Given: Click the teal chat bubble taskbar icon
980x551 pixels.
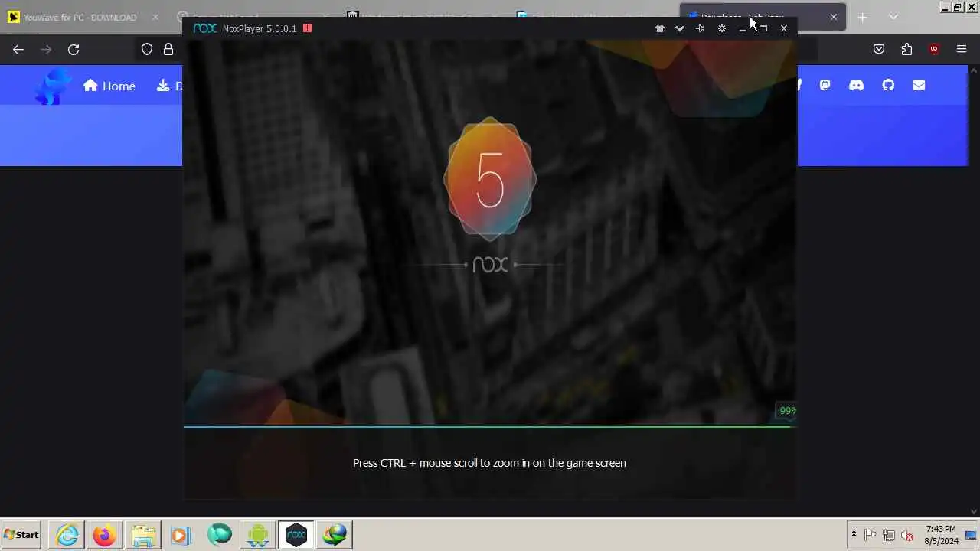Looking at the screenshot, I should 220,535.
